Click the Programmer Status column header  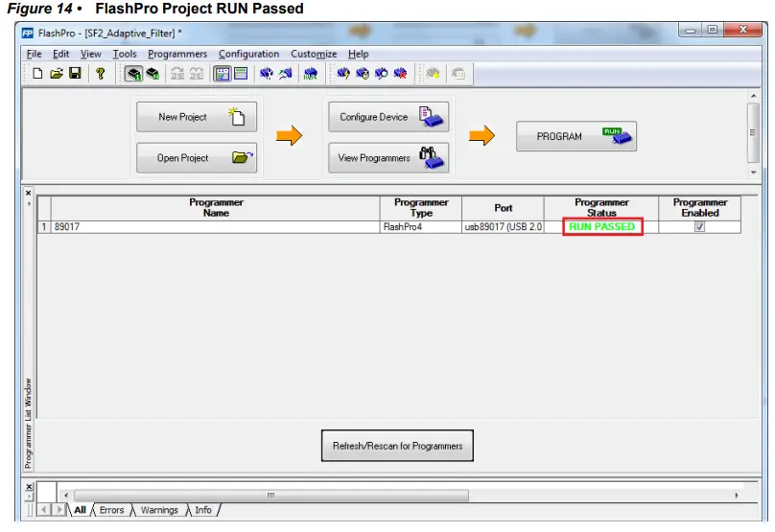(x=601, y=208)
